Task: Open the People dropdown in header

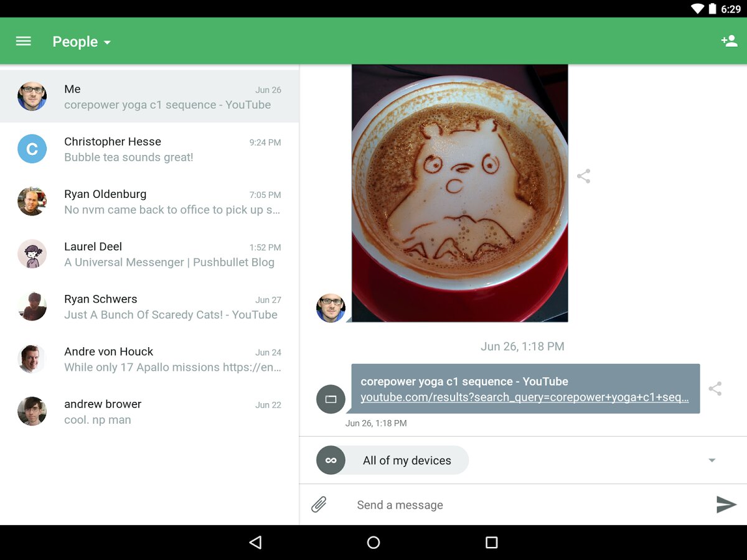Action: [81, 42]
